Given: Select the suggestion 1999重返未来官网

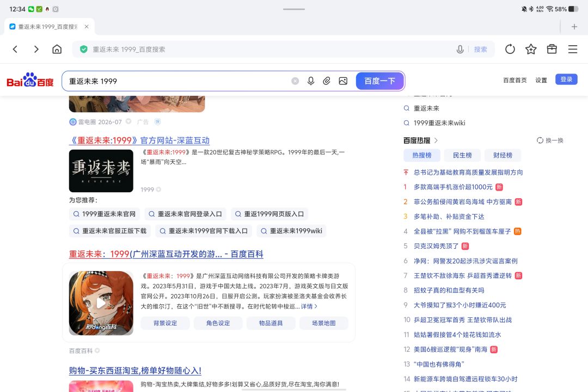Looking at the screenshot, I should [x=104, y=214].
